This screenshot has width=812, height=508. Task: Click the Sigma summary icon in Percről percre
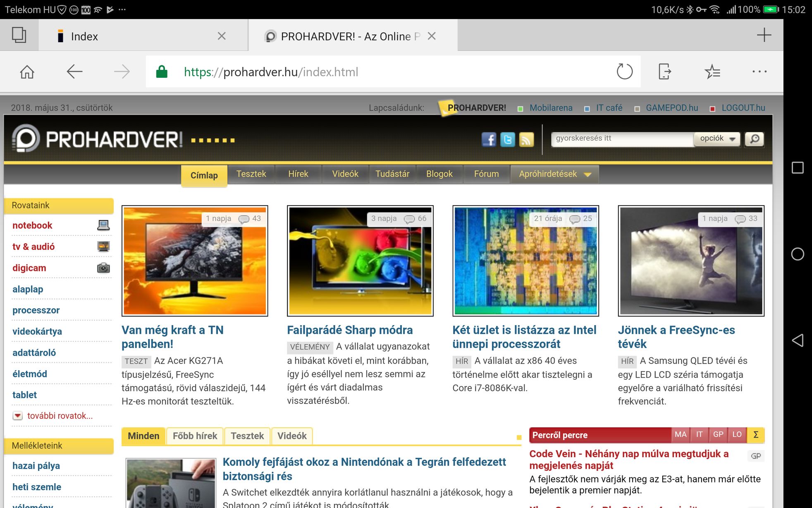[756, 435]
